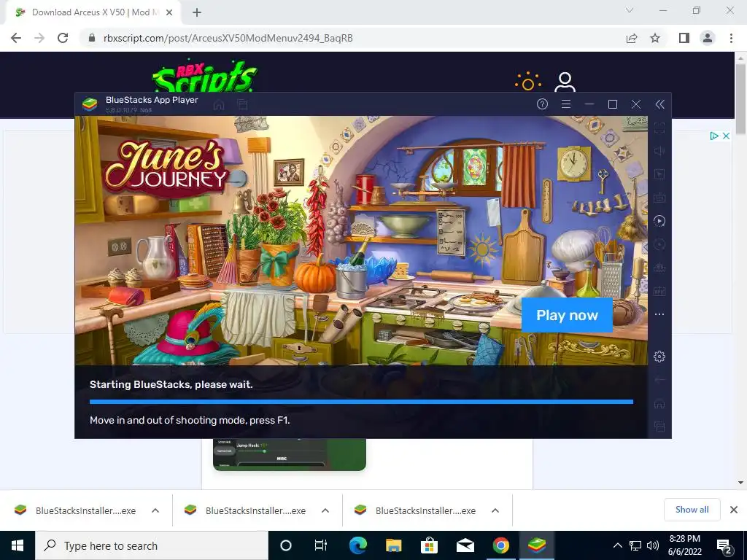Open the user profile icon on RBX Scripts

565,83
